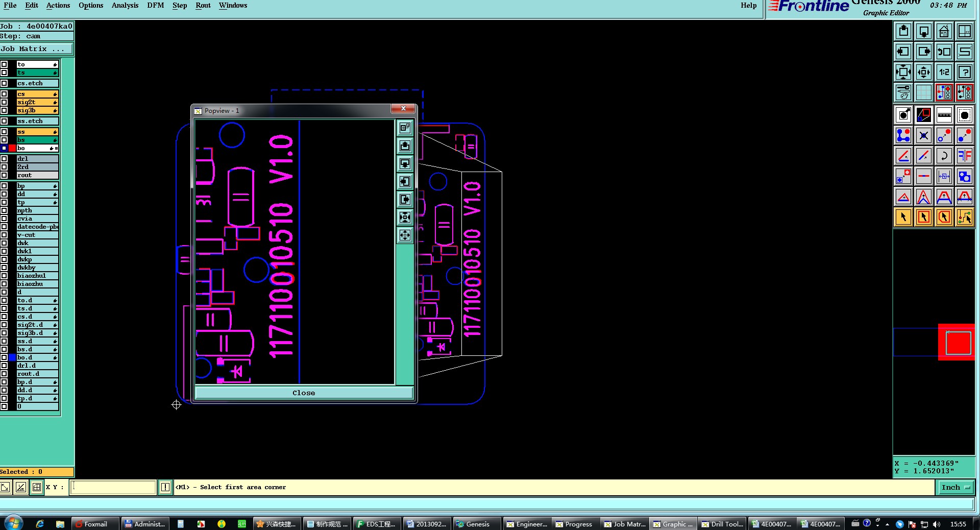Select the 'v-cut' layer row
Screen dimensions: 980x530
pos(38,235)
